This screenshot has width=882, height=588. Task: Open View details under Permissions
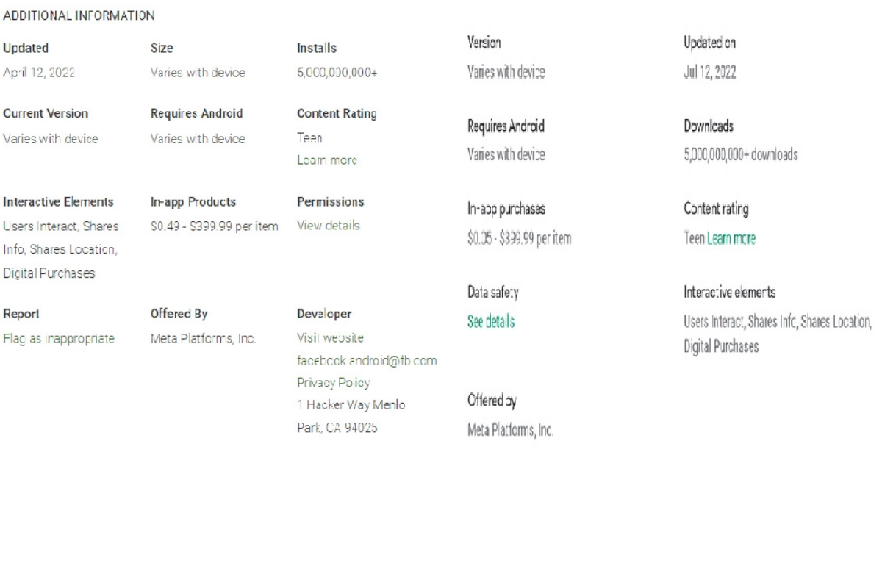[x=328, y=226]
